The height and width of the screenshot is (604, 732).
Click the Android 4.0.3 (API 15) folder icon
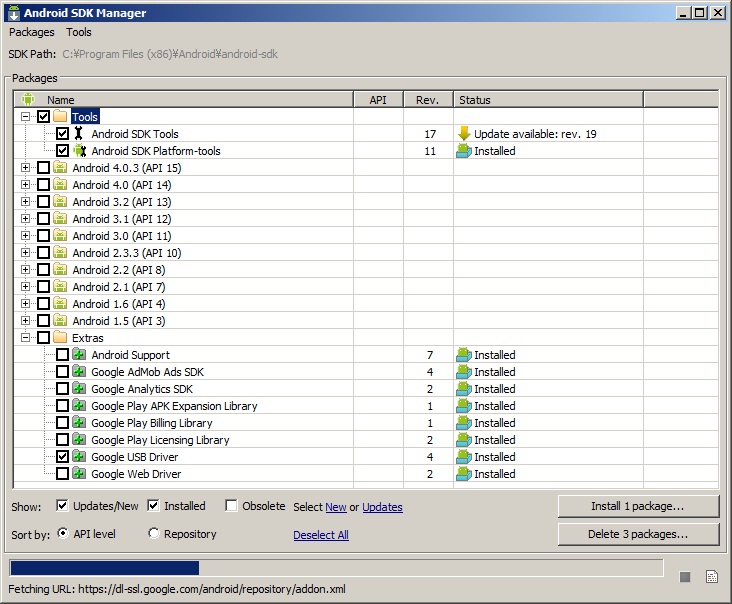pyautogui.click(x=60, y=167)
